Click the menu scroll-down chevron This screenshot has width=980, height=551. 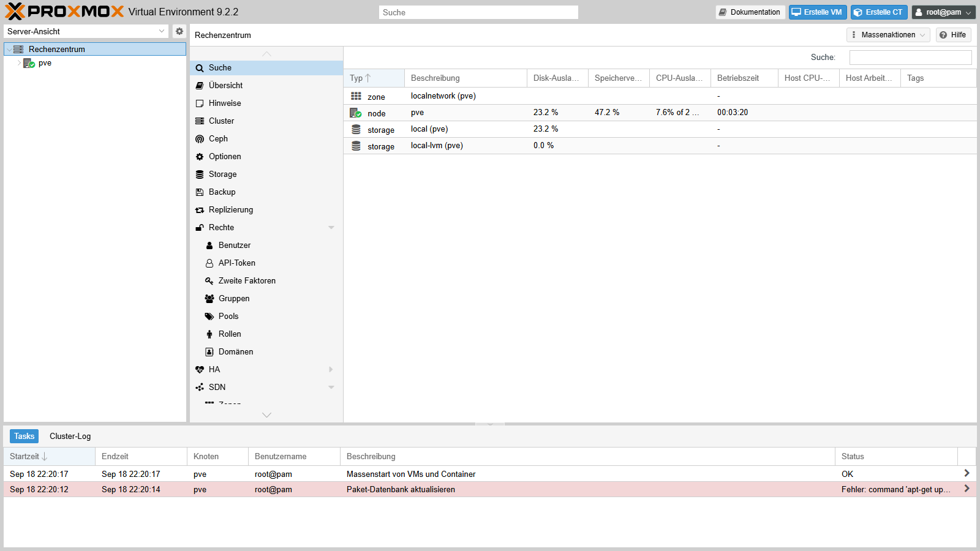point(266,415)
